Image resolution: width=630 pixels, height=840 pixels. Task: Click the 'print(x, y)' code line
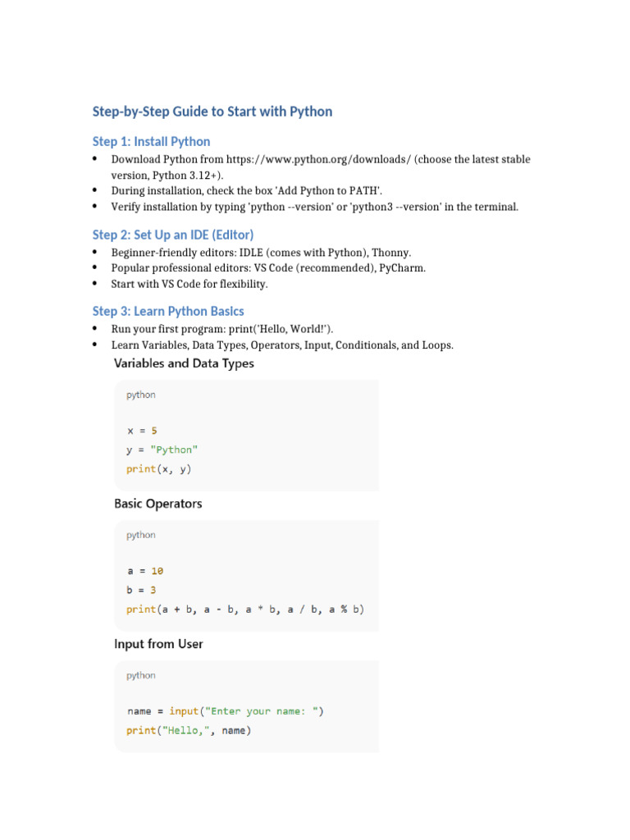pyautogui.click(x=159, y=469)
